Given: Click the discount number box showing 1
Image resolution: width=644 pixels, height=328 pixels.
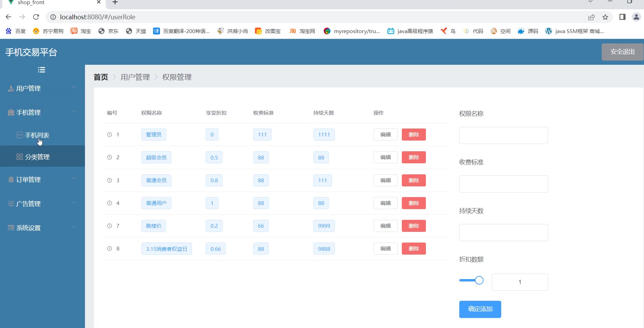Looking at the screenshot, I should tap(520, 282).
